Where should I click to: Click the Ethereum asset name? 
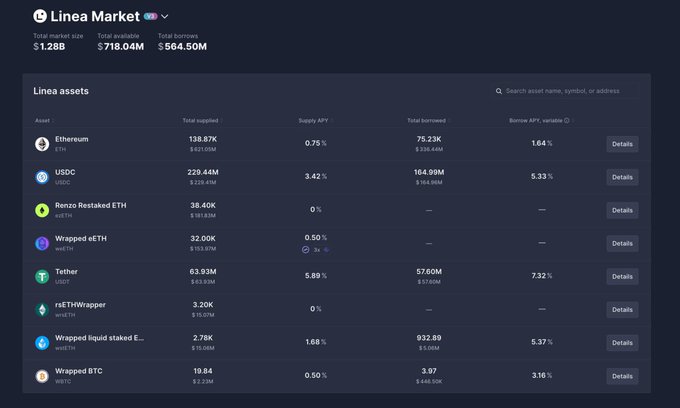[72, 139]
